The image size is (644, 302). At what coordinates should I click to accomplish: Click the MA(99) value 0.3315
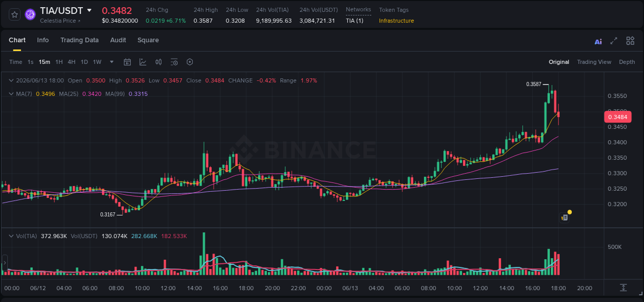point(138,94)
